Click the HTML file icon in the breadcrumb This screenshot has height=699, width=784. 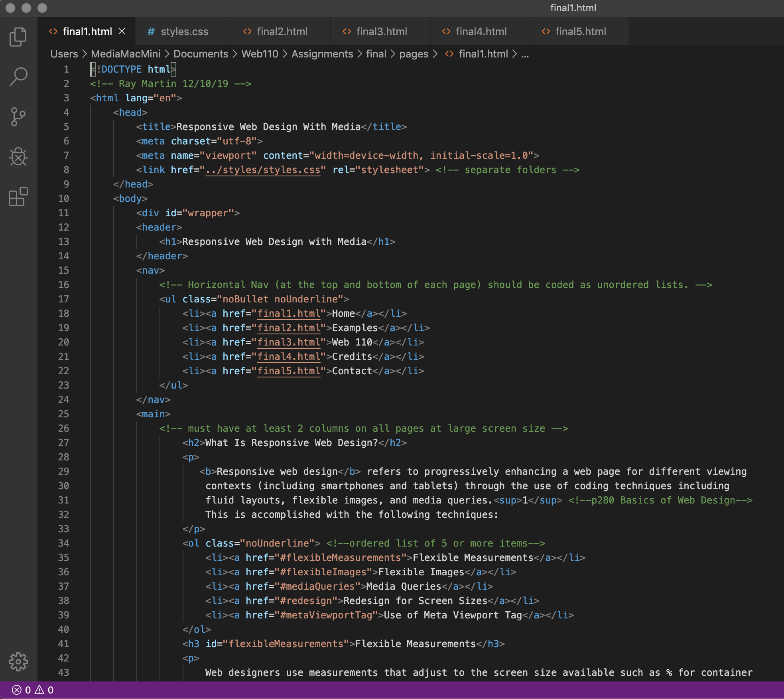pyautogui.click(x=449, y=54)
